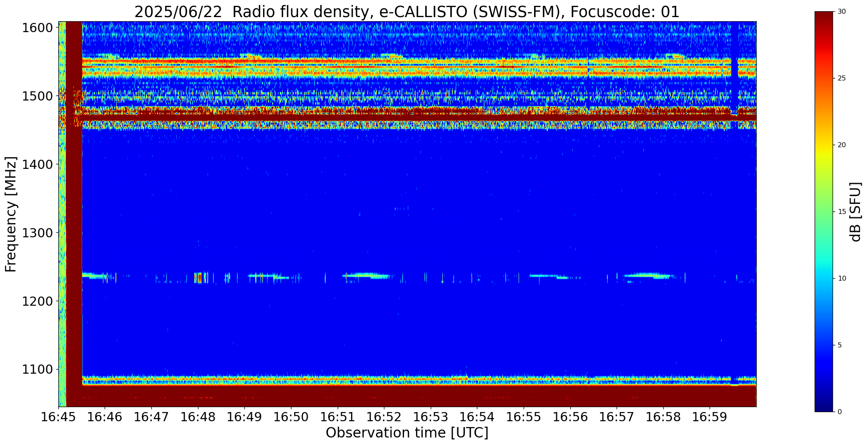Click the 1300 frequency axis label
This screenshot has width=868, height=445.
38,233
